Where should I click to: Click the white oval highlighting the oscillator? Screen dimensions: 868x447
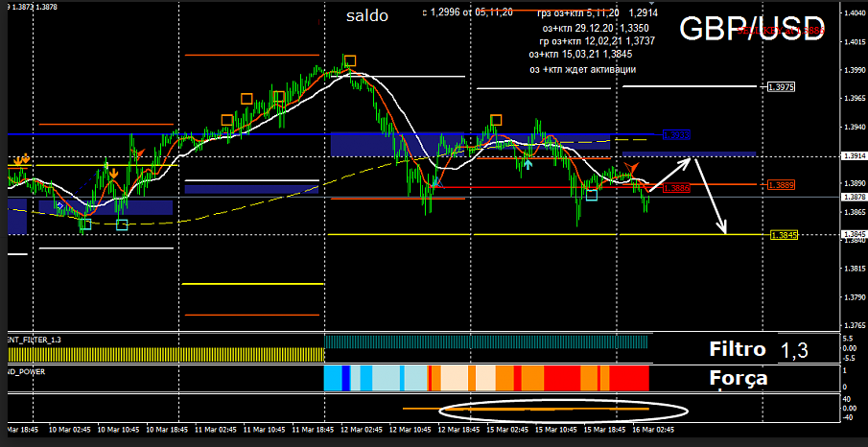562,410
